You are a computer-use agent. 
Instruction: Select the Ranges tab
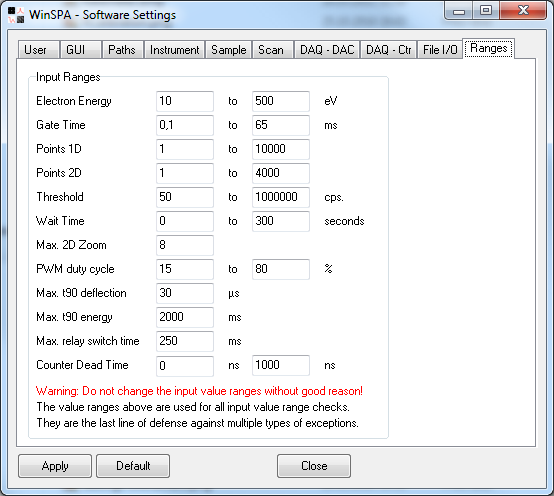(x=489, y=48)
